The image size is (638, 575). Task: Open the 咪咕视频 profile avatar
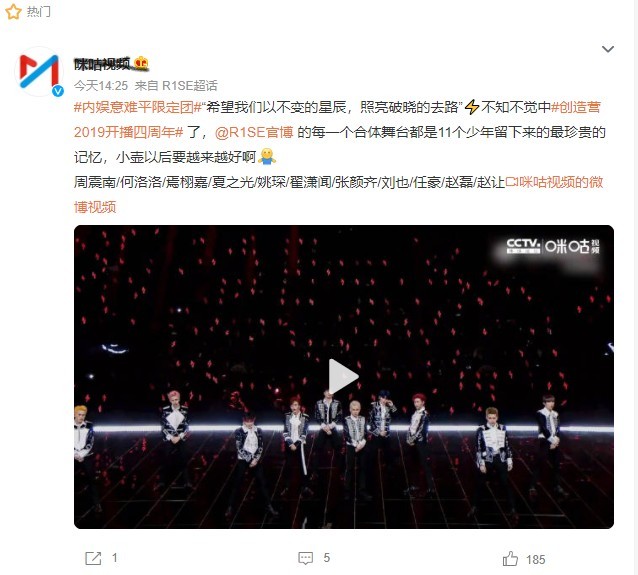(x=39, y=72)
